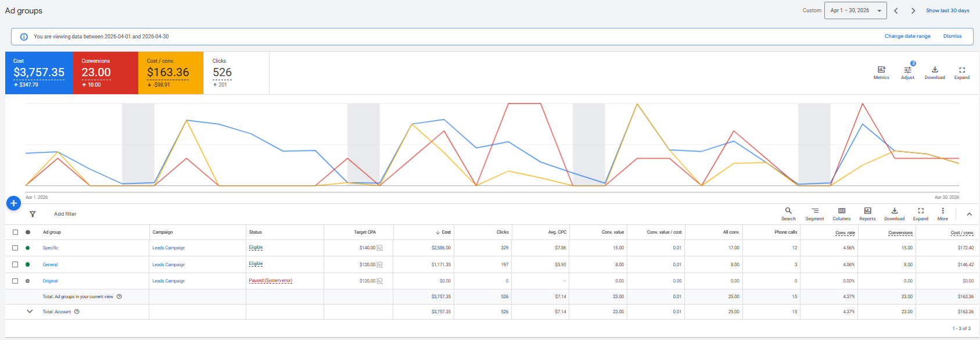
Task: Check the General ad group row
Action: click(x=15, y=264)
